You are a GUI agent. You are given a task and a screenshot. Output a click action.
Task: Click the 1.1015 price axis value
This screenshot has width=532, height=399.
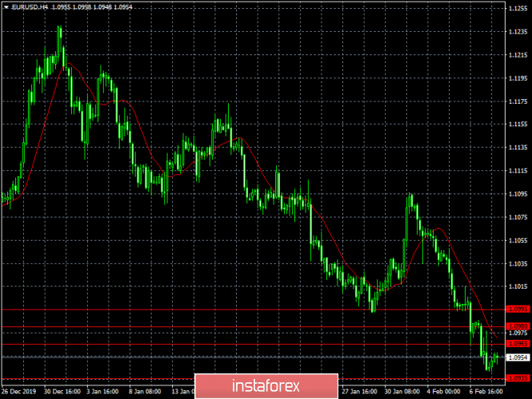pyautogui.click(x=518, y=286)
